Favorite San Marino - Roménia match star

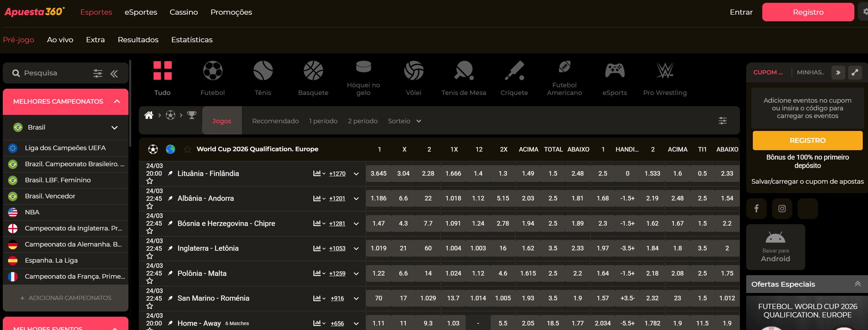pos(150,306)
